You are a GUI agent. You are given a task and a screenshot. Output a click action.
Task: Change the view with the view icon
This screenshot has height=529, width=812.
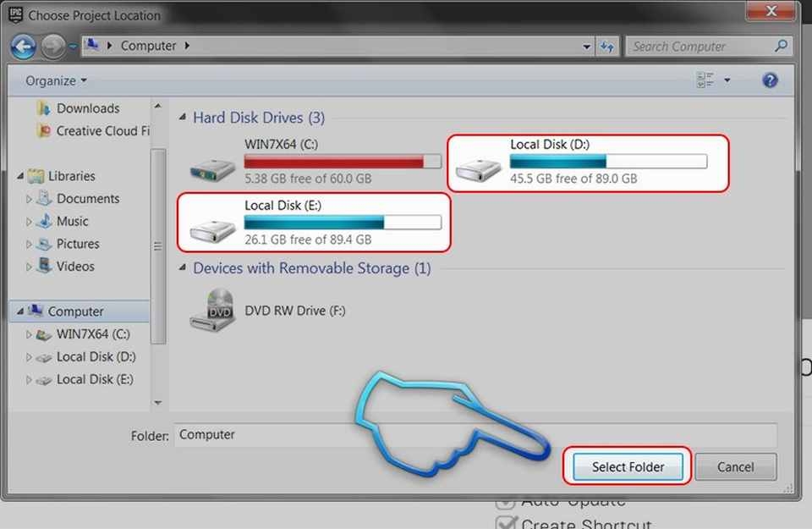point(705,80)
